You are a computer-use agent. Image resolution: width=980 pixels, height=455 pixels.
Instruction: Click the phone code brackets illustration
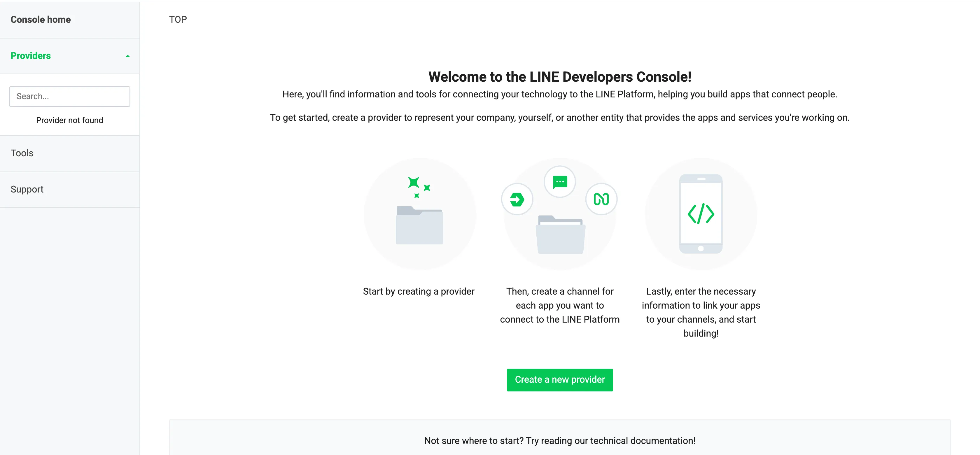pos(701,214)
